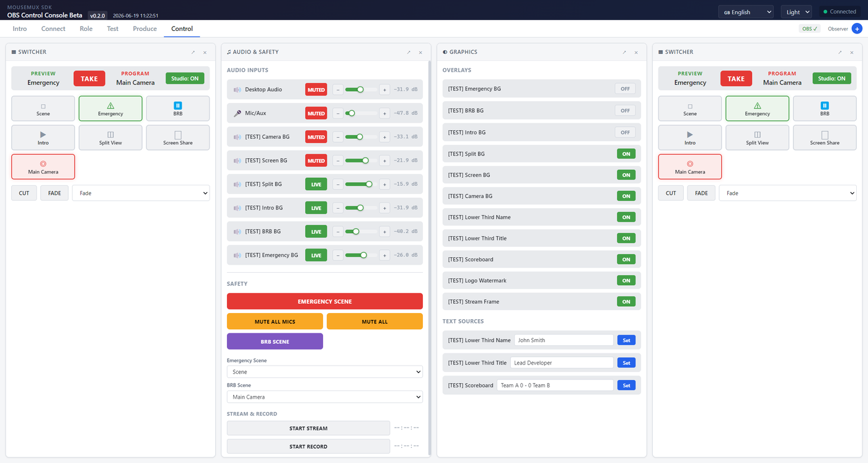Click speaker icon for [TEST] Split BG
Screen dimensions: 868x463
tap(237, 184)
